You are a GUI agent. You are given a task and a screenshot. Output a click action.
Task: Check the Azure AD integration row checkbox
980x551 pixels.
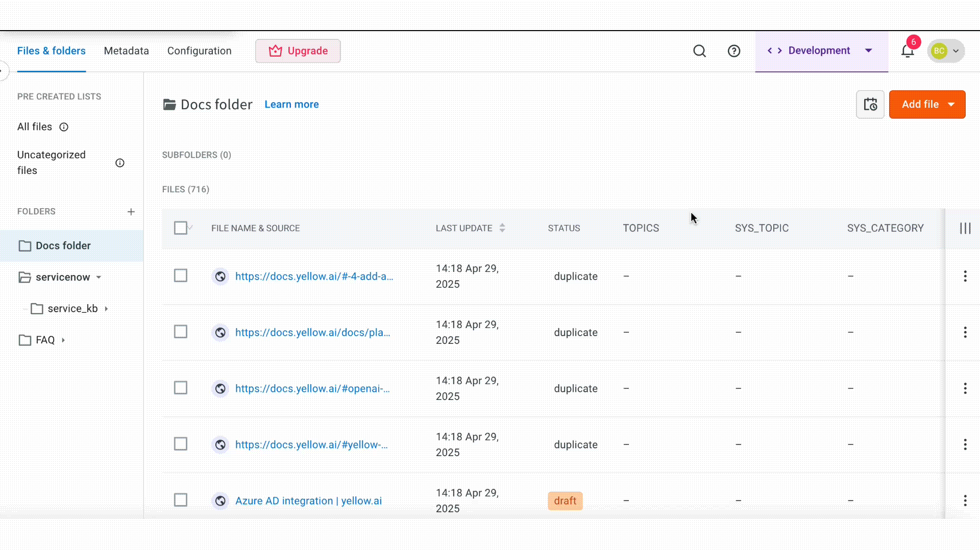point(181,500)
